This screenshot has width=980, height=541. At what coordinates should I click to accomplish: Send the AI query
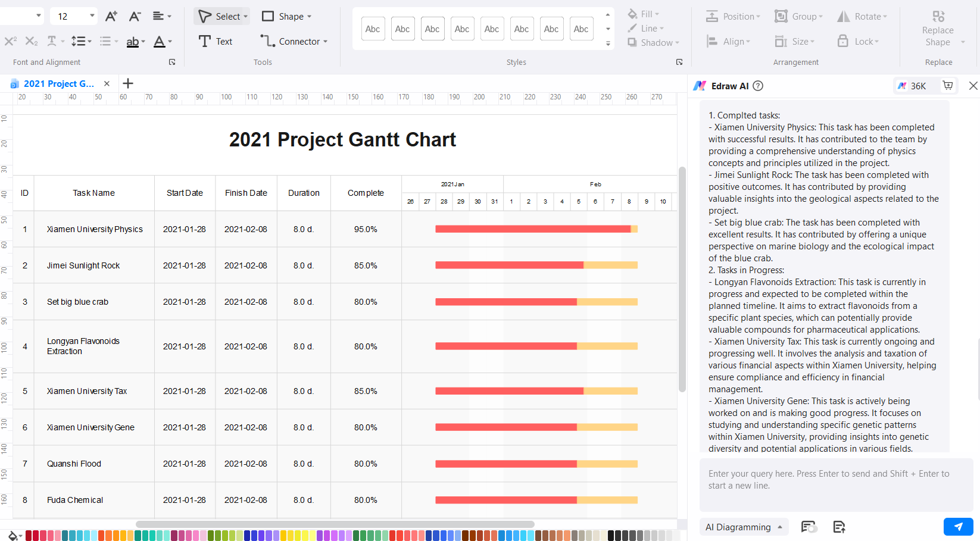tap(958, 527)
